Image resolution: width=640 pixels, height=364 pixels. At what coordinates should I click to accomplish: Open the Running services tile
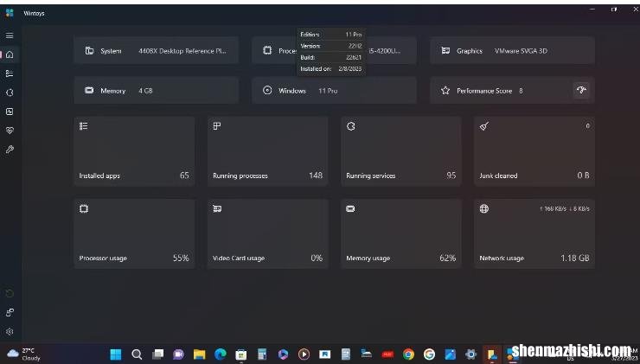point(401,151)
